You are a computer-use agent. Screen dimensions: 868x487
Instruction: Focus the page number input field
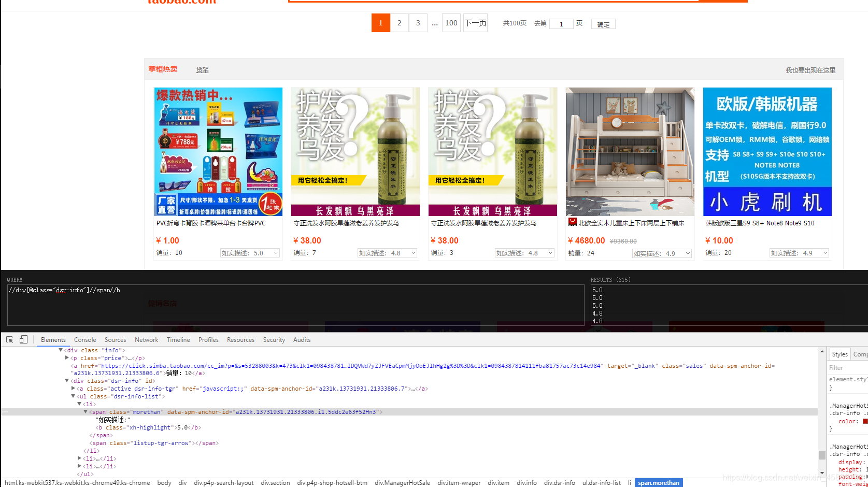tap(561, 24)
